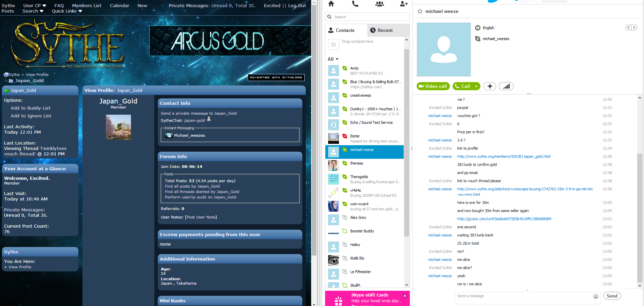
Task: Click the Sythe logo banner
Action: pos(68,43)
